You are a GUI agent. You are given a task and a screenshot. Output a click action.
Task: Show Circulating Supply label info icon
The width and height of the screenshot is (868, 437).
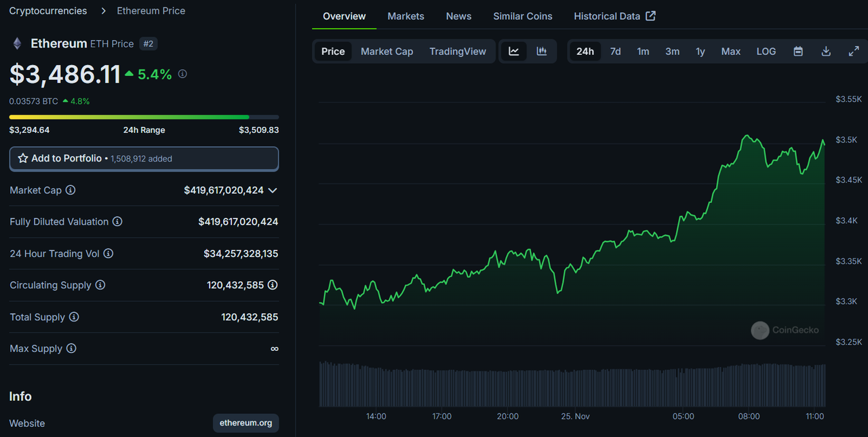(100, 285)
